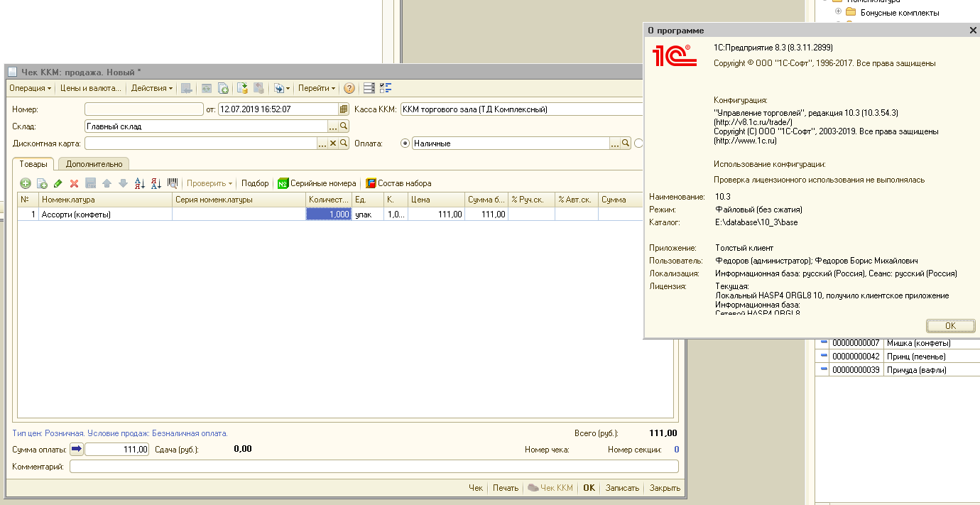Click the Печать button
Viewport: 980px width, 505px height.
point(506,488)
